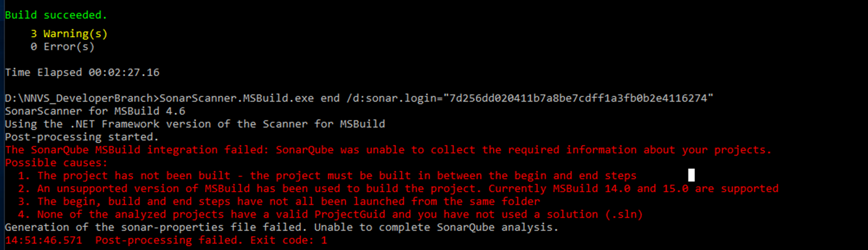Click the D:\NNVS_DeveloperBranch prompt path
This screenshot has width=868, height=250.
point(79,98)
